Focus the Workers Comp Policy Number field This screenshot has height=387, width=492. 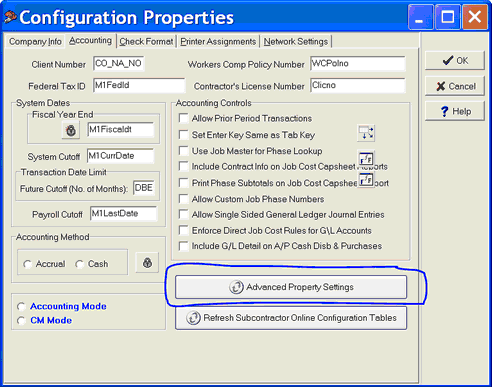click(x=358, y=64)
